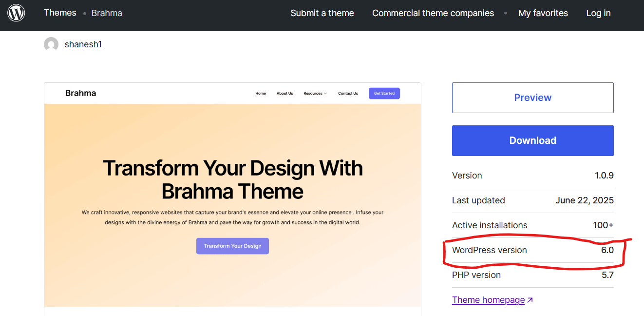Image resolution: width=644 pixels, height=316 pixels.
Task: Open the shanesh1 author profile link
Action: pos(83,44)
